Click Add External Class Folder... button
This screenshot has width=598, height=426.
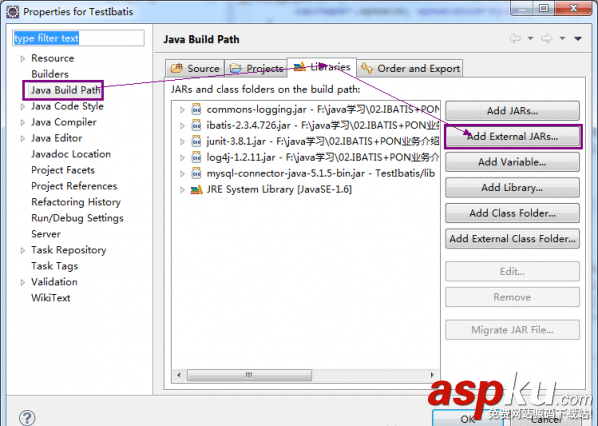coord(512,239)
